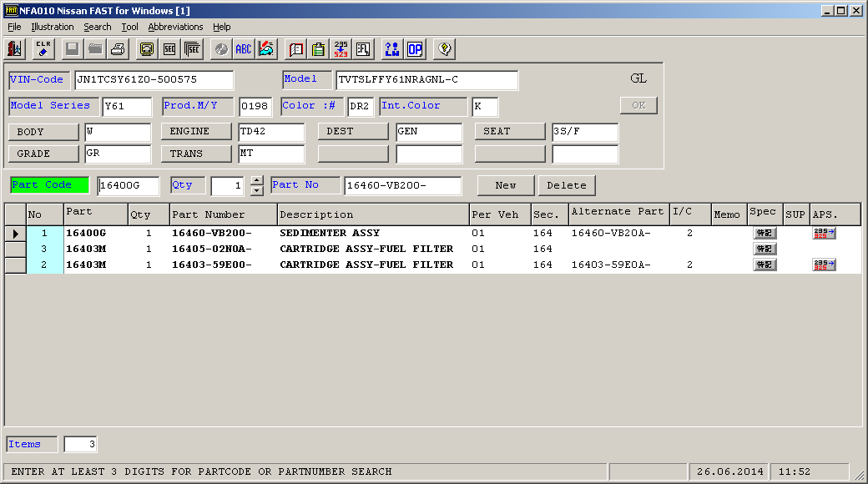Click the blue ABC toolbar icon
Screen dimensions: 868x484
243,49
